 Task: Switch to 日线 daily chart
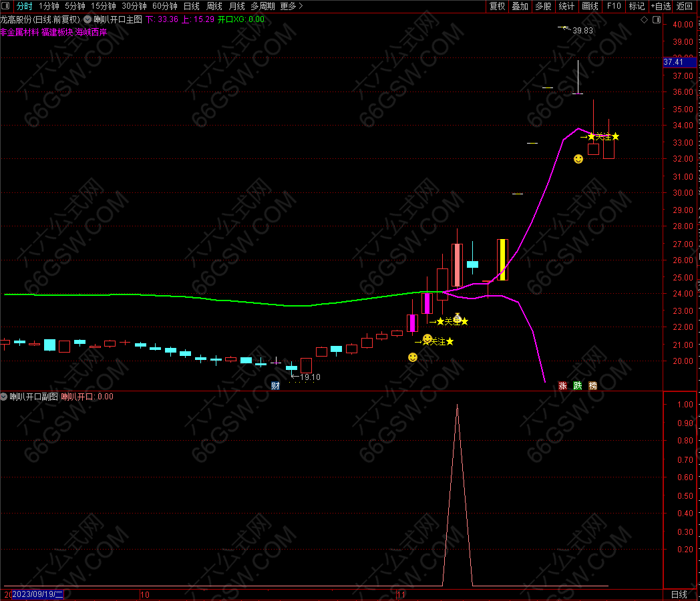192,6
